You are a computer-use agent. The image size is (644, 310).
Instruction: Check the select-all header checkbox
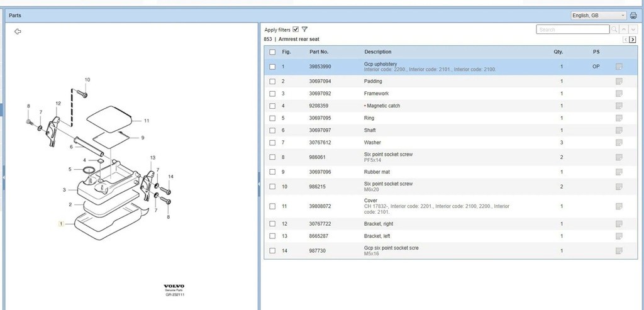click(272, 52)
